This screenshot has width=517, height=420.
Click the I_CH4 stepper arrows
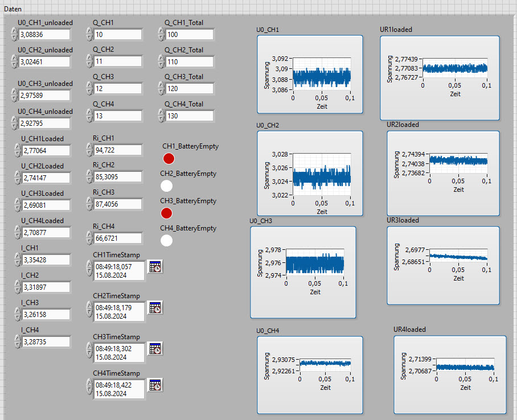tap(18, 342)
